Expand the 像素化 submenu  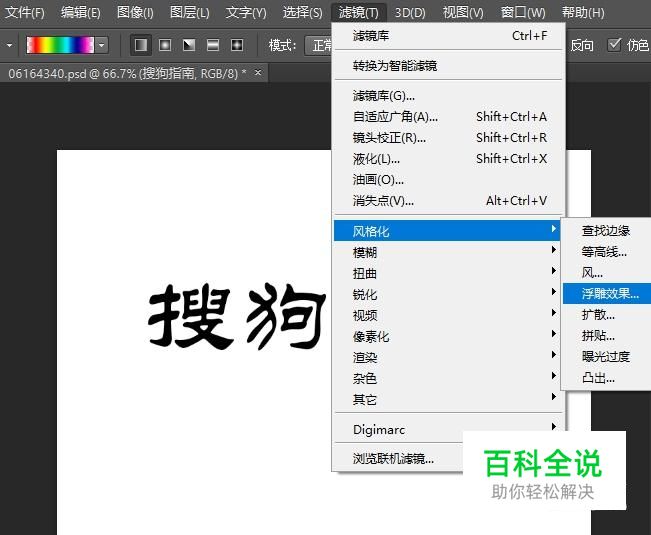tap(447, 336)
